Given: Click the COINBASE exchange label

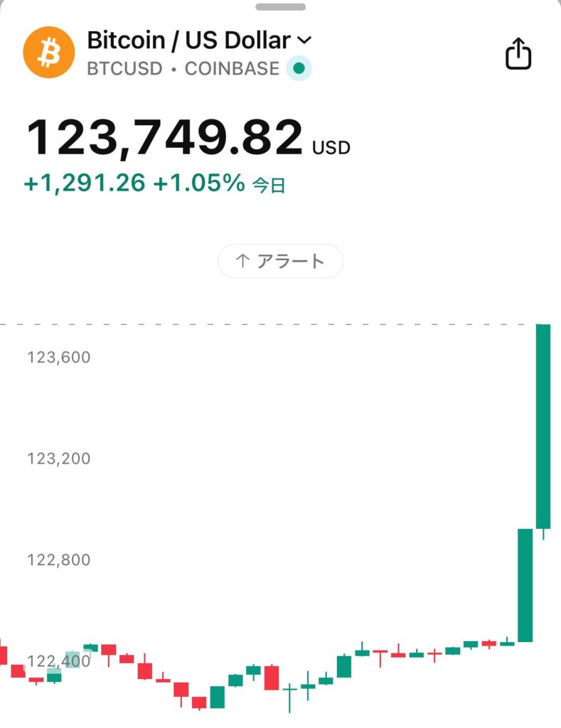Looking at the screenshot, I should (x=232, y=70).
